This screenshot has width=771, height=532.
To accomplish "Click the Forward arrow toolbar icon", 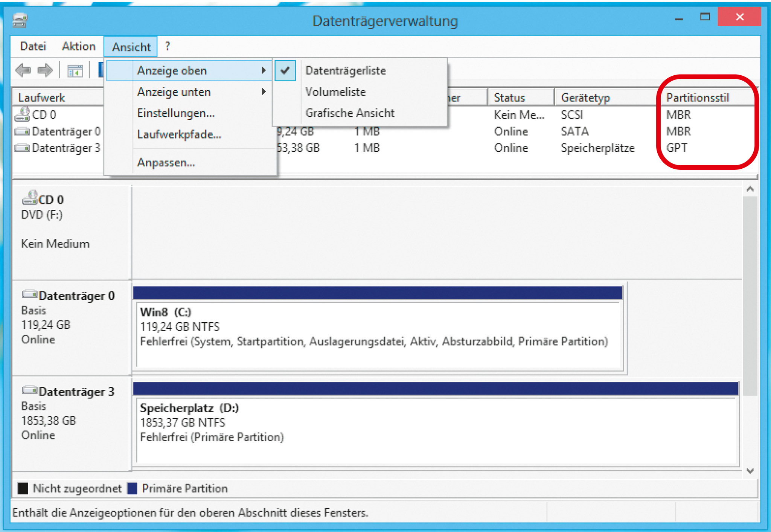I will [46, 70].
